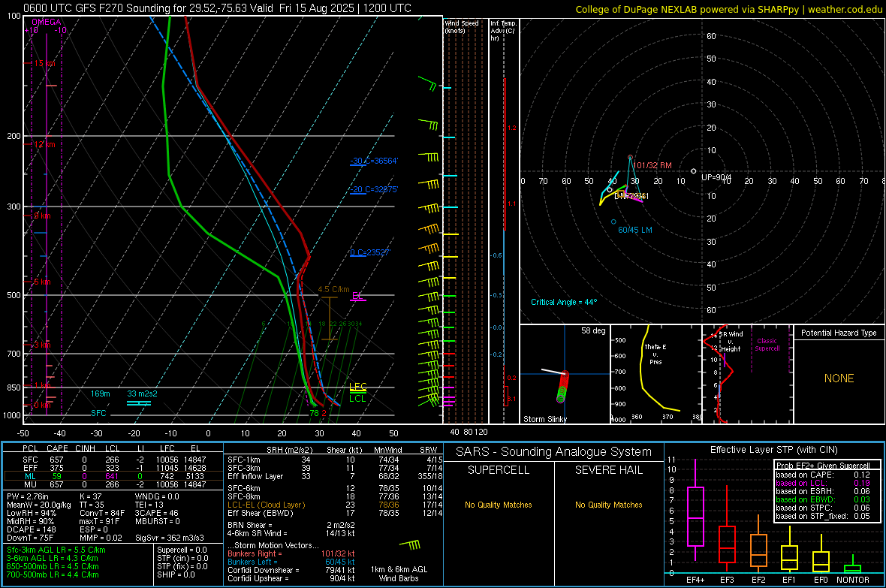Click No Quality Matches under SUPERCELL
Screen dimensions: 886x588
499,505
